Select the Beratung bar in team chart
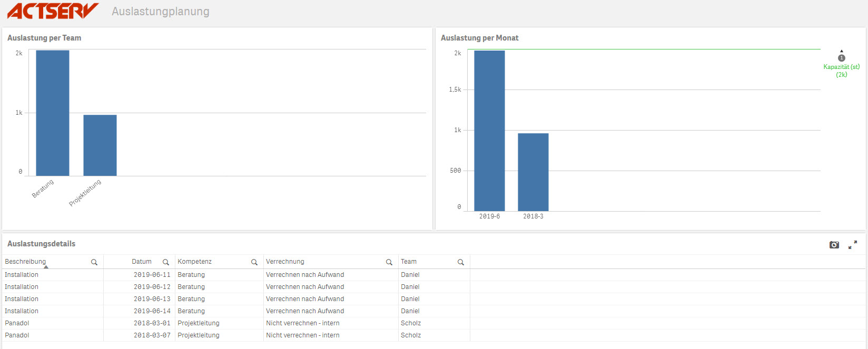The width and height of the screenshot is (868, 349). click(x=53, y=113)
